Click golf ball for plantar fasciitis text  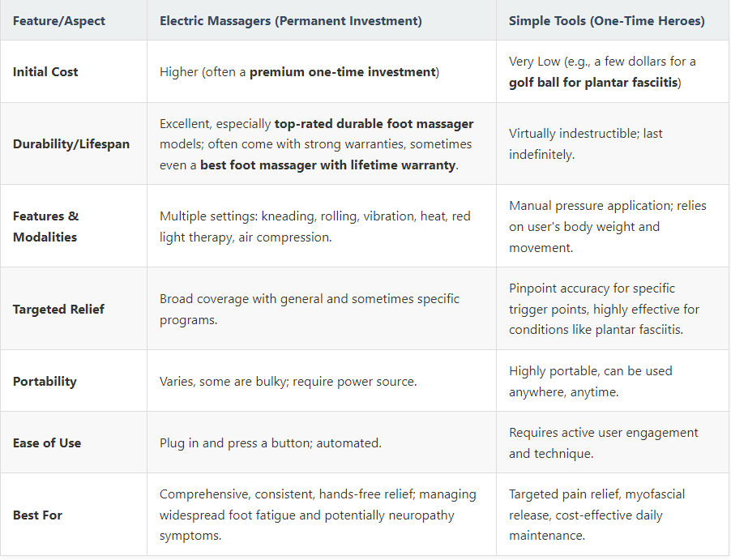pos(593,83)
